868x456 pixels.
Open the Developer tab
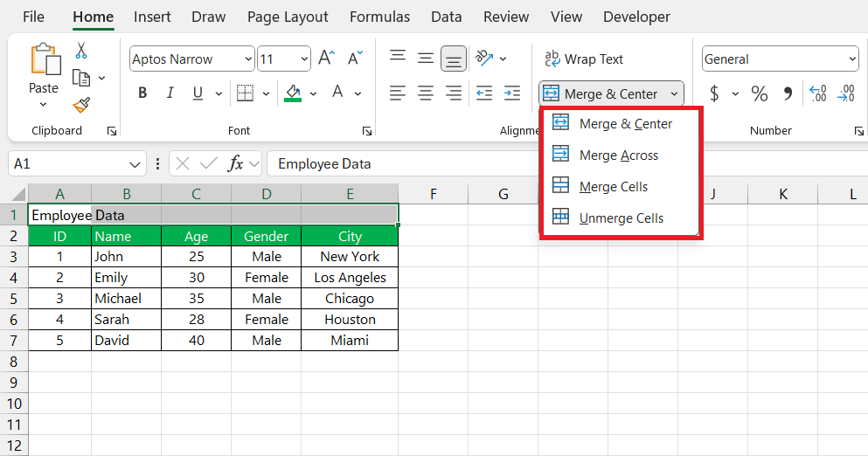click(x=636, y=17)
